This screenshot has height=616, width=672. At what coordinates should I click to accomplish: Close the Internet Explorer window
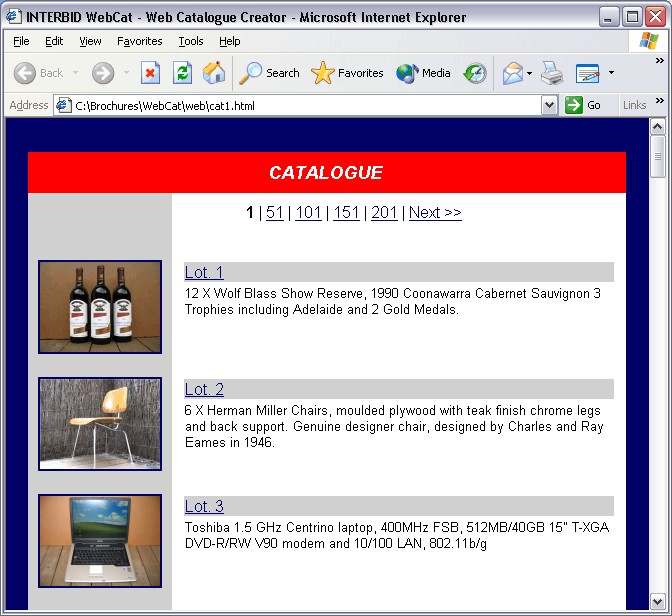656,17
